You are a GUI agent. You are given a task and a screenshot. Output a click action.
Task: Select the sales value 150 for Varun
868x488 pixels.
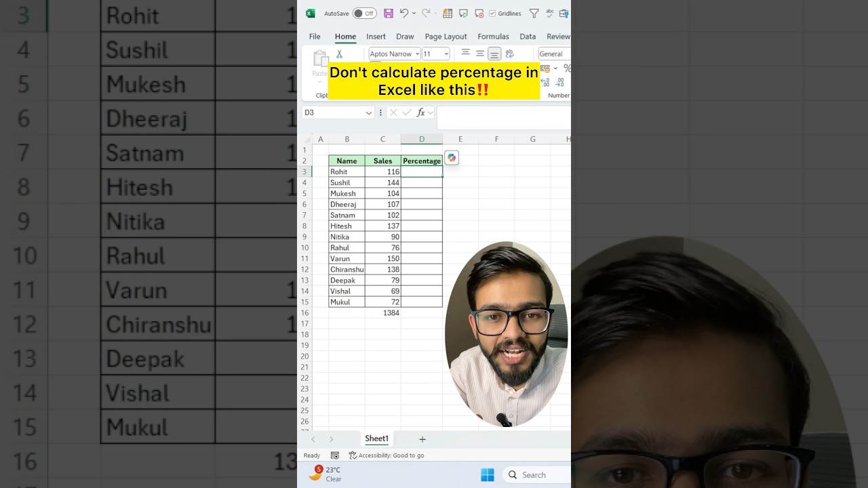pos(382,258)
